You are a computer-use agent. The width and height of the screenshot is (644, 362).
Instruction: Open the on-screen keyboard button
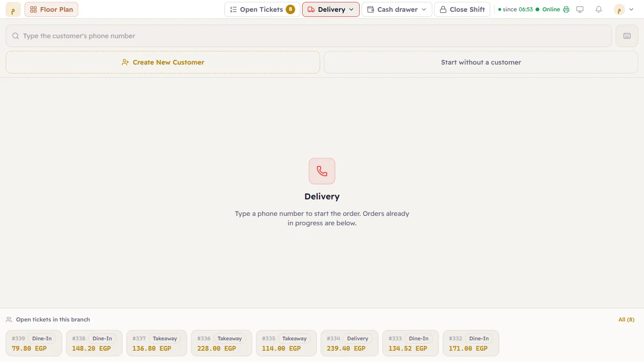click(627, 36)
